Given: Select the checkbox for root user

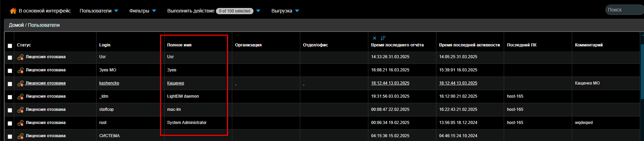Looking at the screenshot, I should coord(10,123).
